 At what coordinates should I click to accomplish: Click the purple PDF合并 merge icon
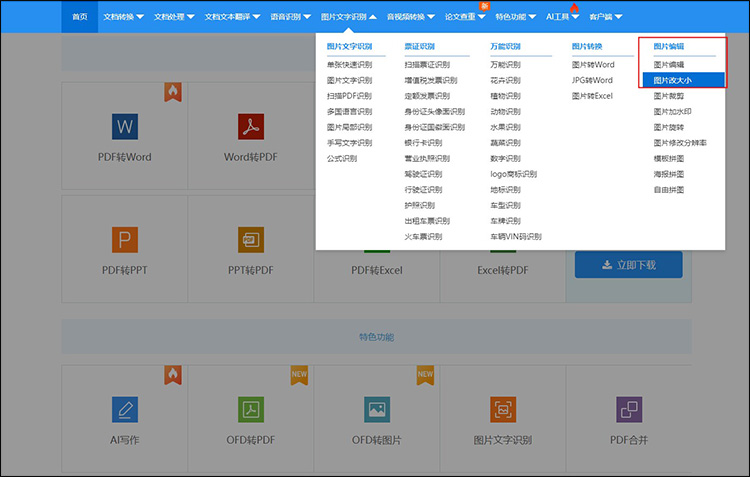[629, 410]
